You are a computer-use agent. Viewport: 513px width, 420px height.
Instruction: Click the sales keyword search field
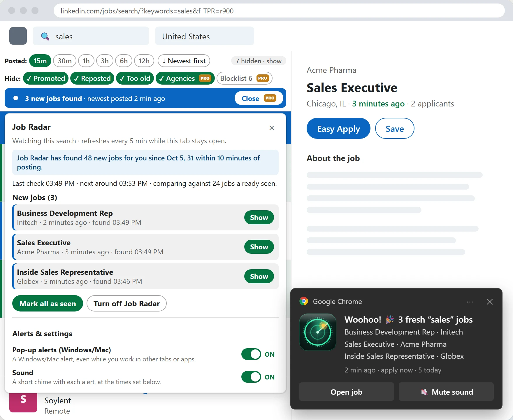pyautogui.click(x=91, y=36)
